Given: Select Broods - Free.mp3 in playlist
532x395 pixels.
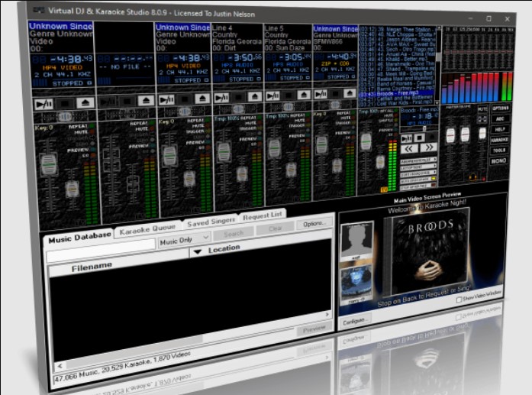Looking at the screenshot, I should tap(398, 93).
